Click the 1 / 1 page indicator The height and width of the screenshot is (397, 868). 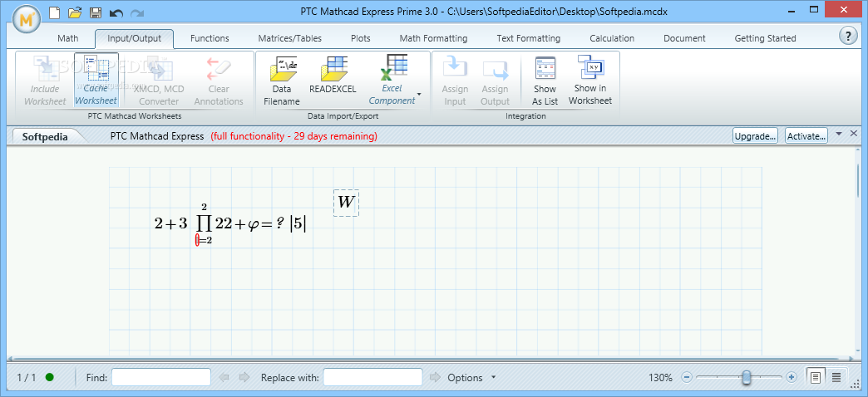coord(27,378)
